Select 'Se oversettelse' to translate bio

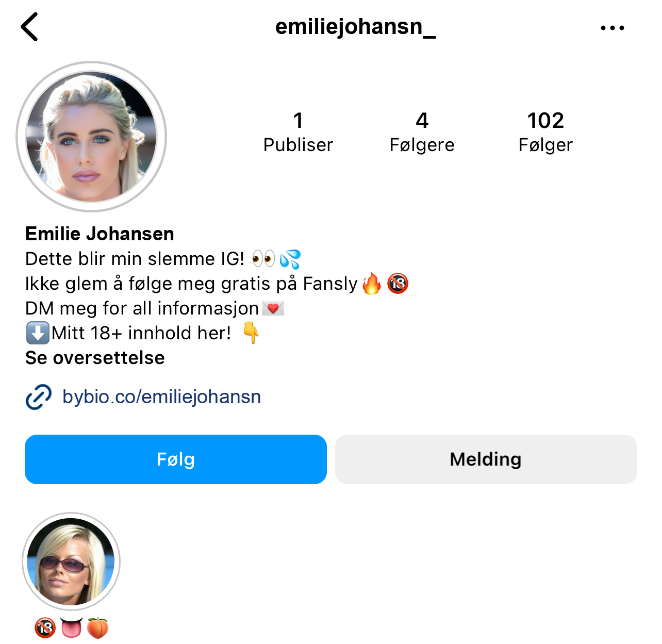pyautogui.click(x=95, y=357)
